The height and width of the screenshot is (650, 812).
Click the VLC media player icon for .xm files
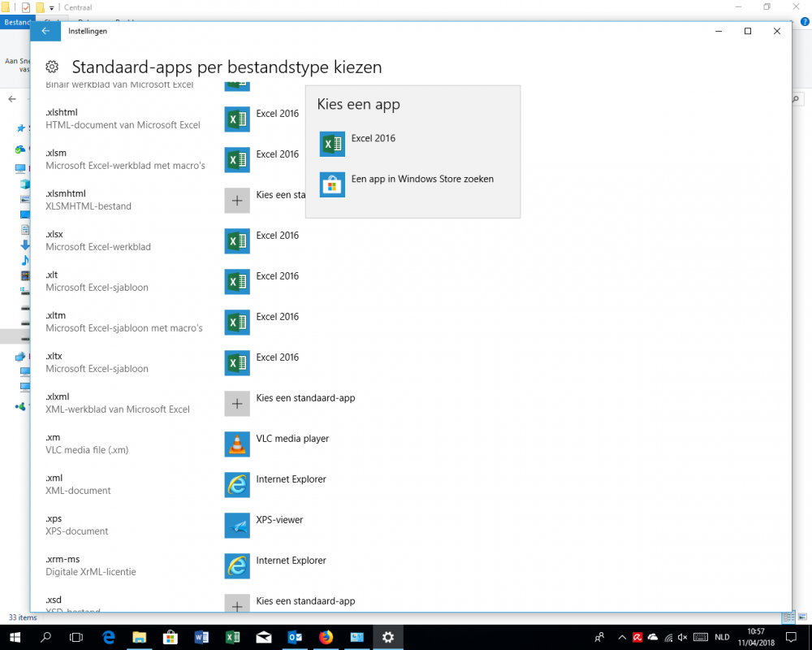point(236,444)
